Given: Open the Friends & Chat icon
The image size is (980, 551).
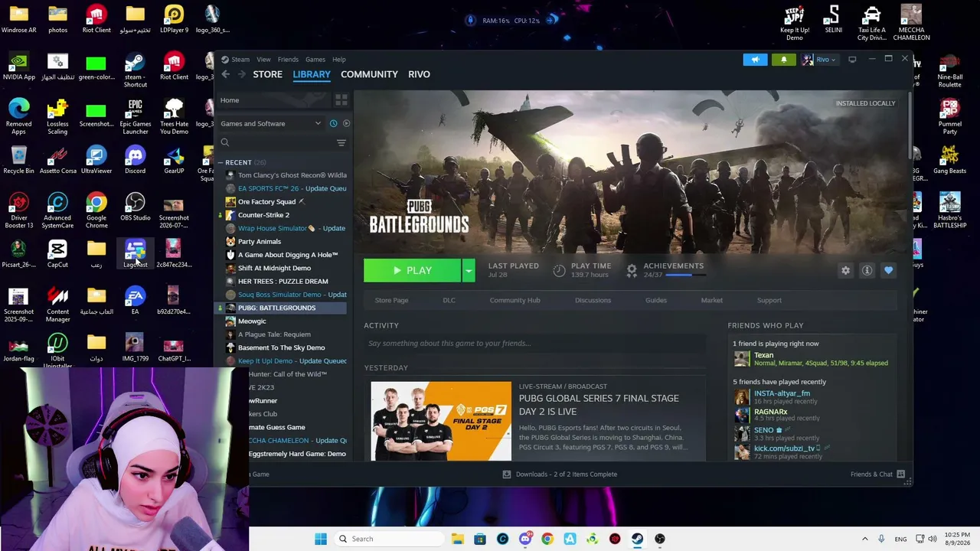Looking at the screenshot, I should point(901,474).
